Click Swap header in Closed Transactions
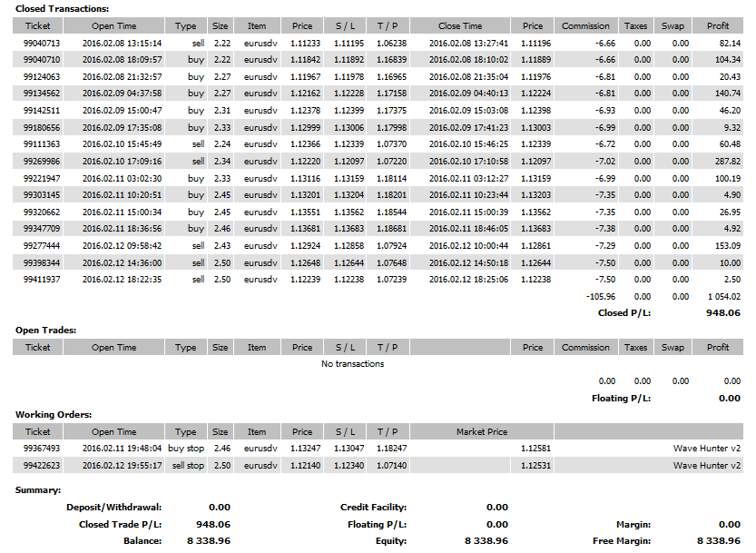 tap(673, 26)
